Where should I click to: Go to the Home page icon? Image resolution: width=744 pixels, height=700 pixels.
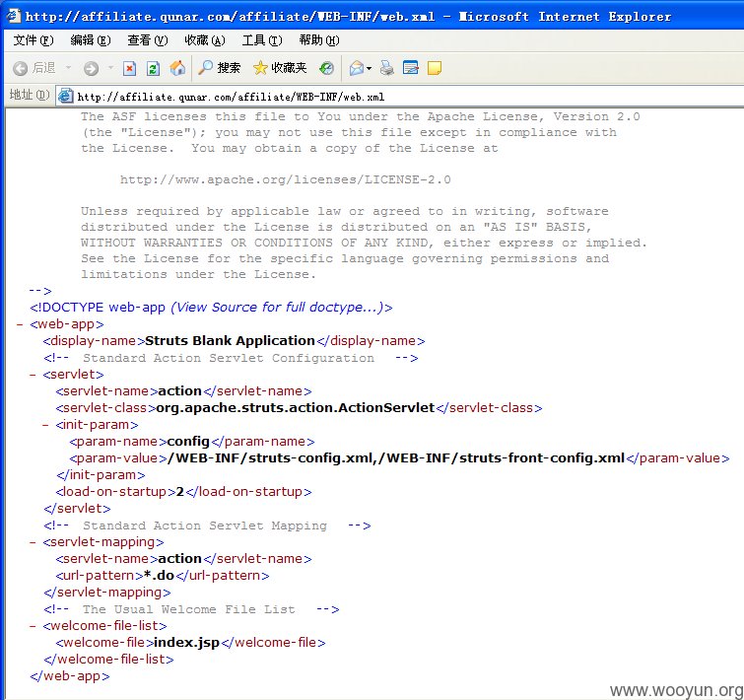(x=177, y=68)
